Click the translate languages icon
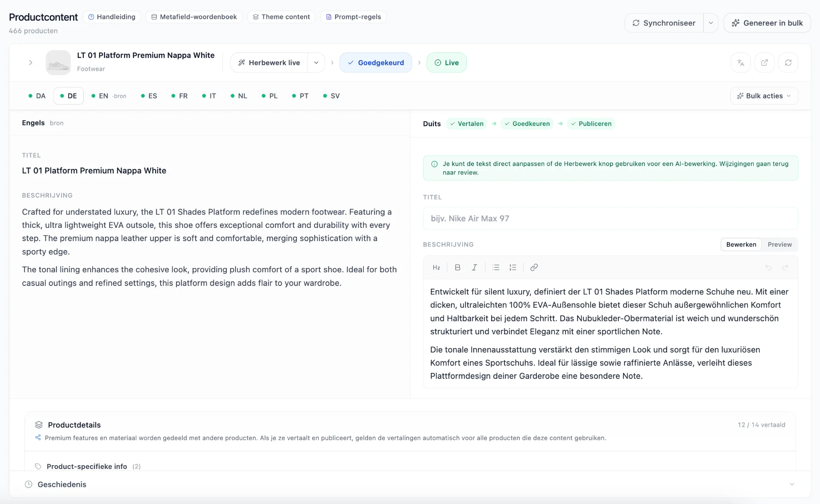This screenshot has width=820, height=504. (741, 63)
